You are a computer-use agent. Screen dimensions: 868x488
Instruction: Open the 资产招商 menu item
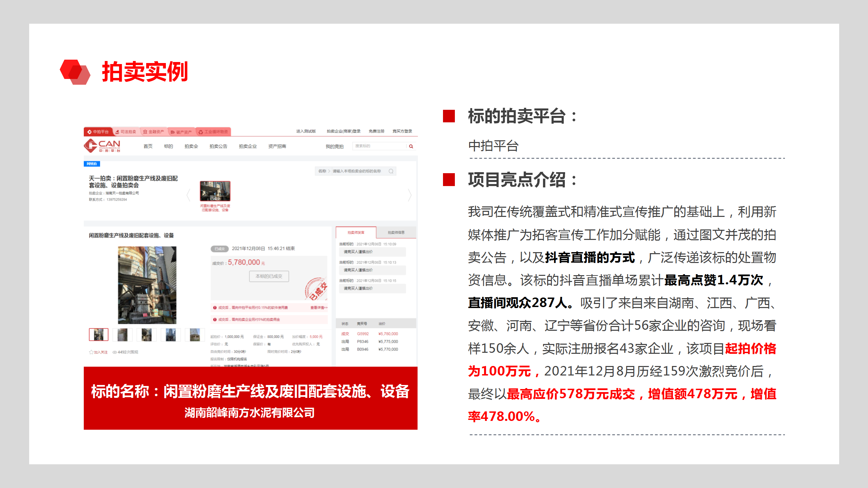click(277, 146)
